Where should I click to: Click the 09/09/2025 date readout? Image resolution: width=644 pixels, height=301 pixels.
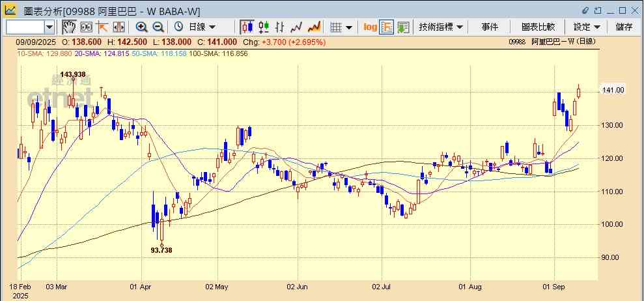tap(36, 42)
